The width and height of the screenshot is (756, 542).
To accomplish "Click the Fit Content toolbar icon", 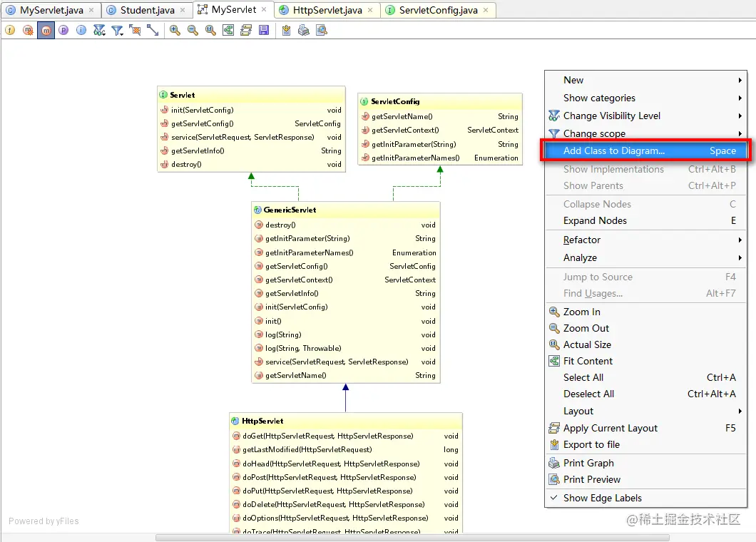I will click(228, 31).
